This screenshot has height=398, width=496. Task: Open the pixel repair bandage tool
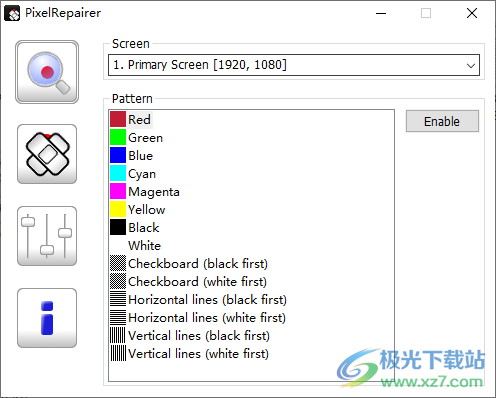47,154
